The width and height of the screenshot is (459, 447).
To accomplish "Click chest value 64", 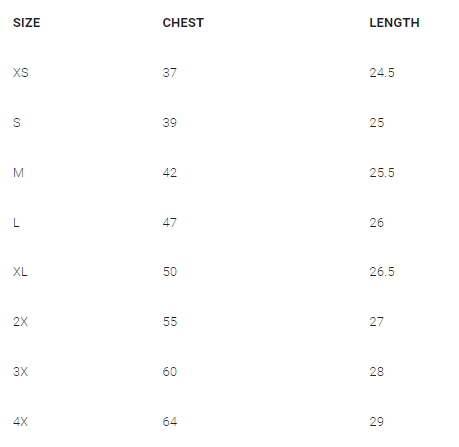I will (x=170, y=422).
